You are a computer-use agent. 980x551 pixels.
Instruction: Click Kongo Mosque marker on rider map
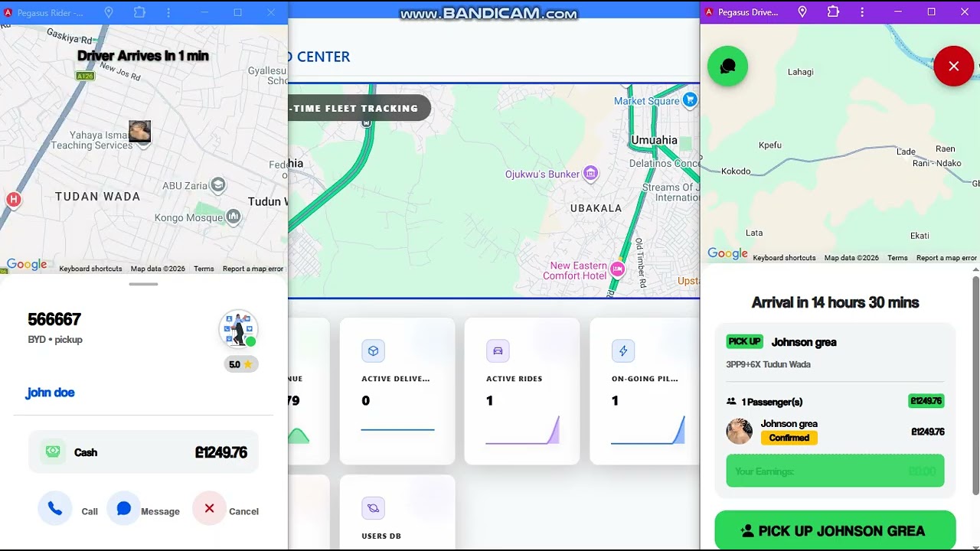tap(234, 217)
